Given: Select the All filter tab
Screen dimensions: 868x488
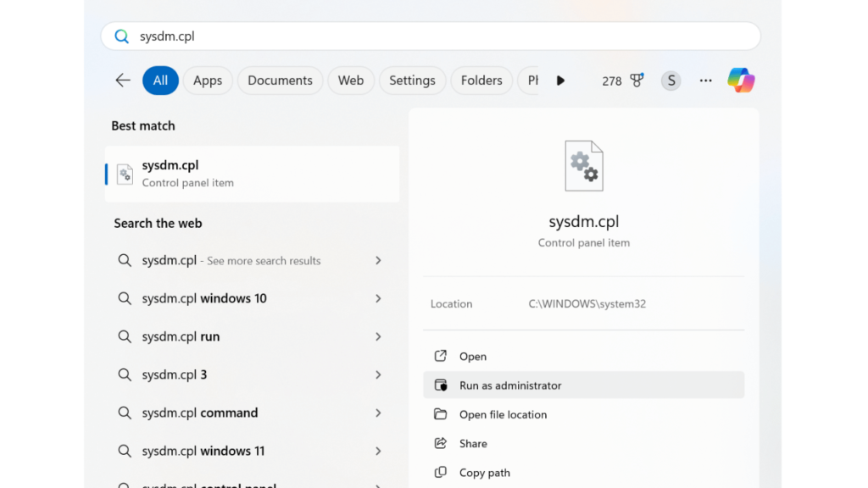Looking at the screenshot, I should tap(160, 80).
